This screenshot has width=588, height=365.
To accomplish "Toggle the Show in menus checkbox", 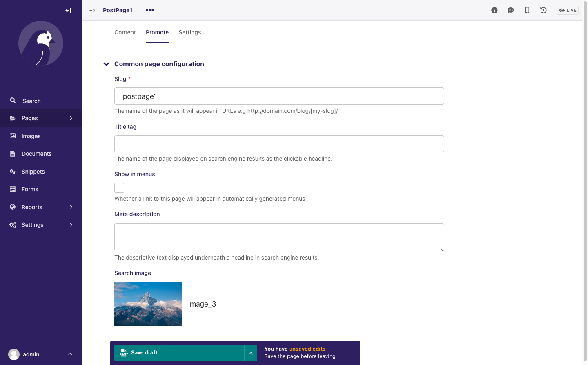I will coord(119,188).
